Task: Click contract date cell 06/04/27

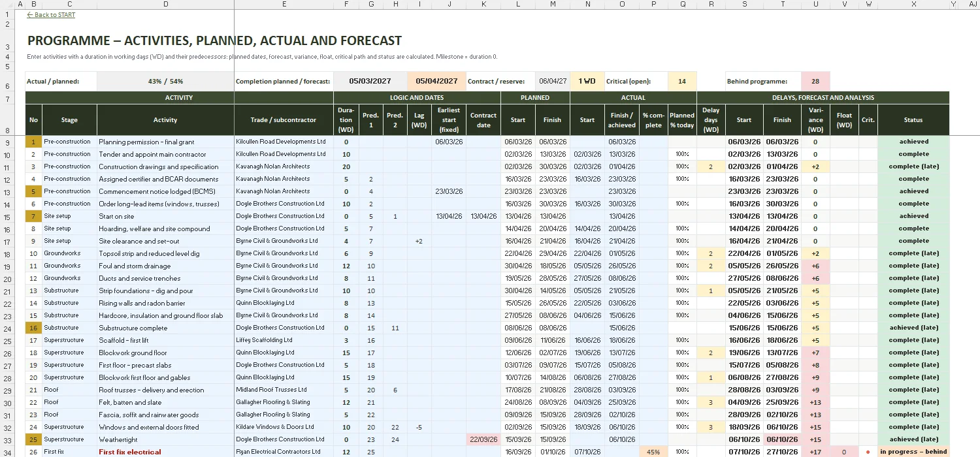Action: tap(553, 82)
